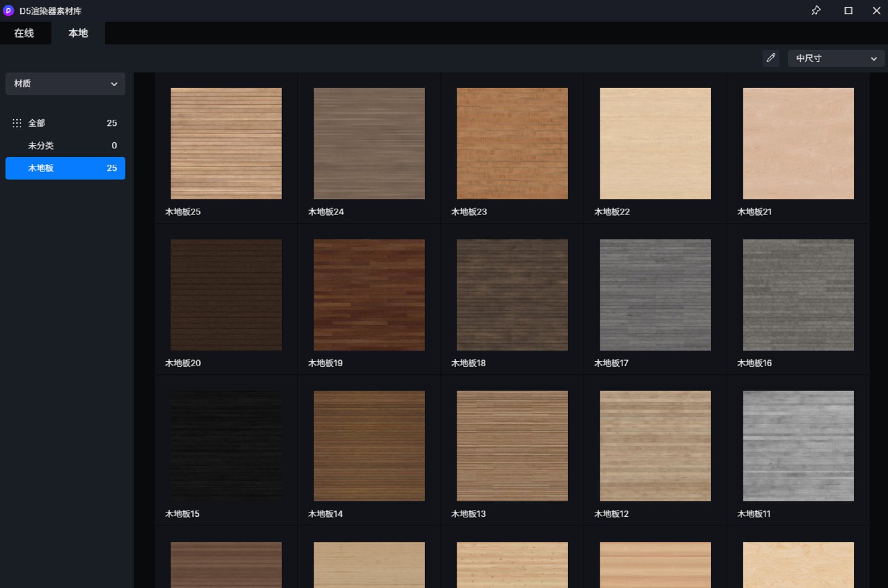Select the 木地板18 material thumbnail
888x588 pixels.
click(512, 295)
